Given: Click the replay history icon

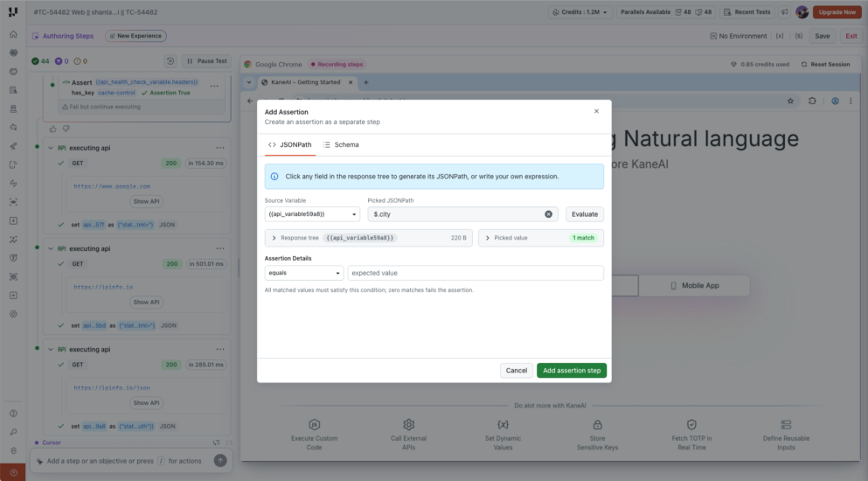Looking at the screenshot, I should pos(170,61).
